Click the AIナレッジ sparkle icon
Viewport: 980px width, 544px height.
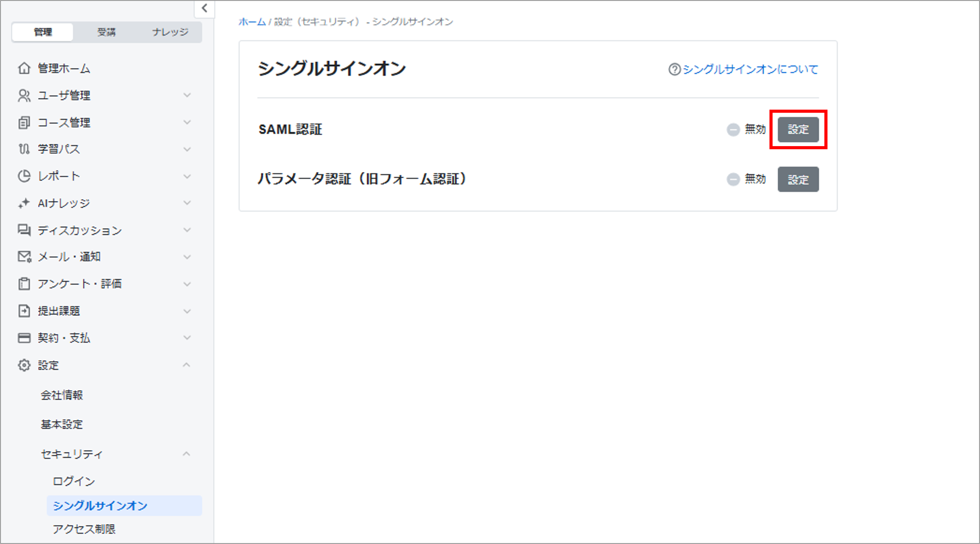tap(24, 203)
